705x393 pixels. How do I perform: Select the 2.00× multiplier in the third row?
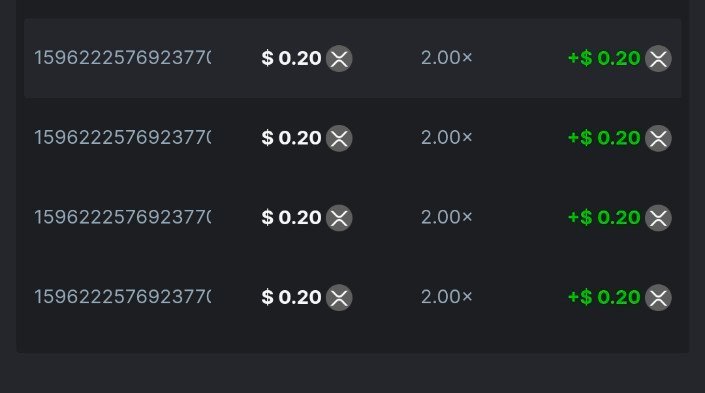[446, 217]
